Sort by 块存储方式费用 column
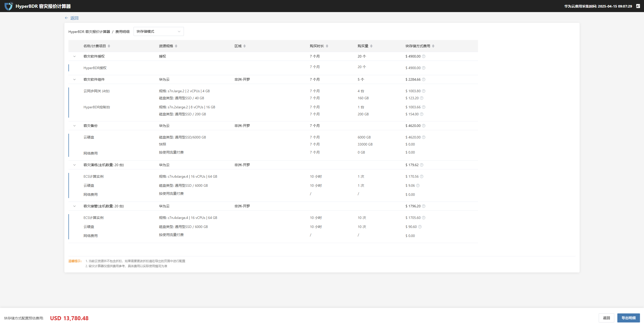This screenshot has width=644, height=328. tap(433, 46)
